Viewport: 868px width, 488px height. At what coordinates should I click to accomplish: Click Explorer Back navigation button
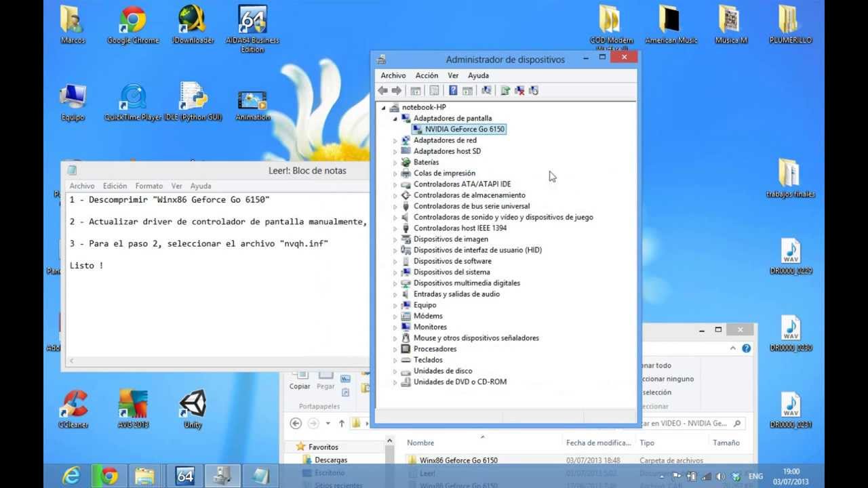pyautogui.click(x=296, y=423)
